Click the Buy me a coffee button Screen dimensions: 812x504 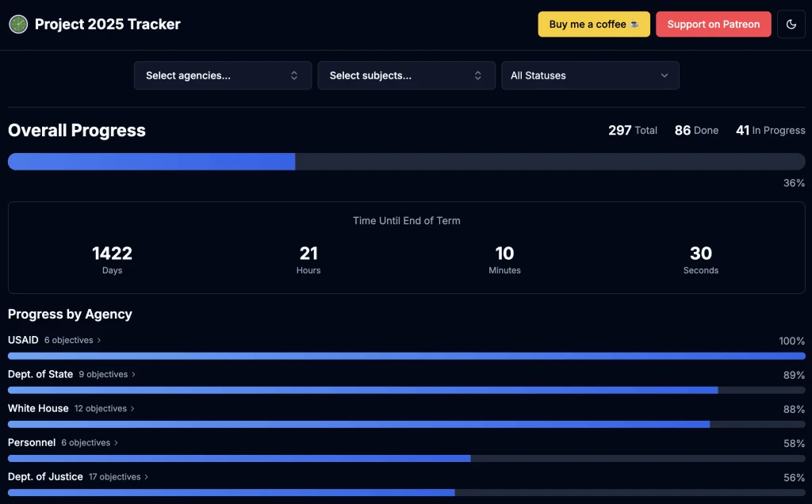point(594,25)
